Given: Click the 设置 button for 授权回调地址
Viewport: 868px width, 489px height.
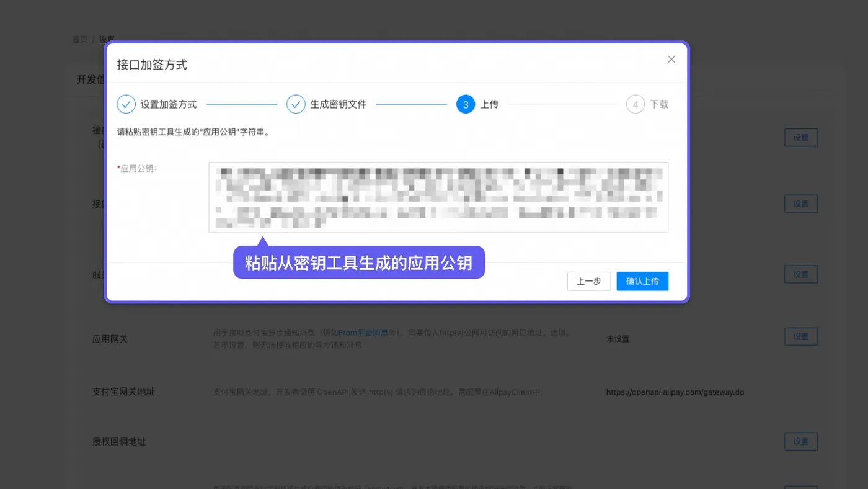Looking at the screenshot, I should (x=801, y=441).
